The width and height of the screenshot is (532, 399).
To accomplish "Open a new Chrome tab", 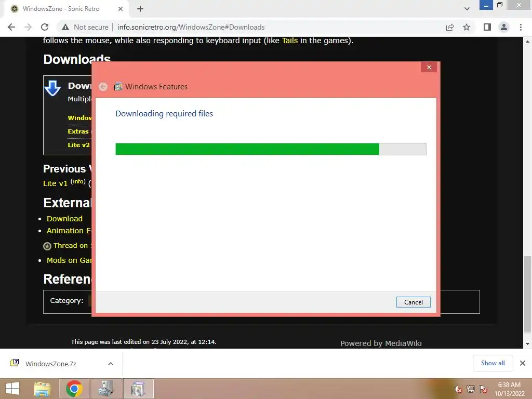I will pos(140,9).
